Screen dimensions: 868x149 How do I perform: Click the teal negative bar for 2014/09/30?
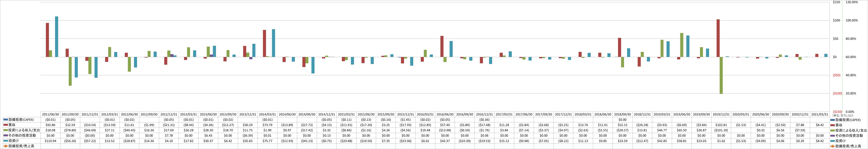(x=313, y=65)
